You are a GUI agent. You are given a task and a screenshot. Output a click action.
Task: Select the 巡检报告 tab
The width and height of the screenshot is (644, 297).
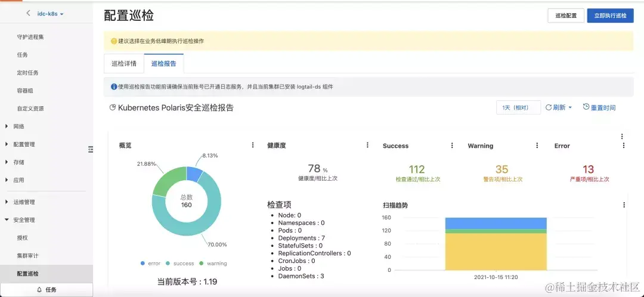(x=164, y=64)
